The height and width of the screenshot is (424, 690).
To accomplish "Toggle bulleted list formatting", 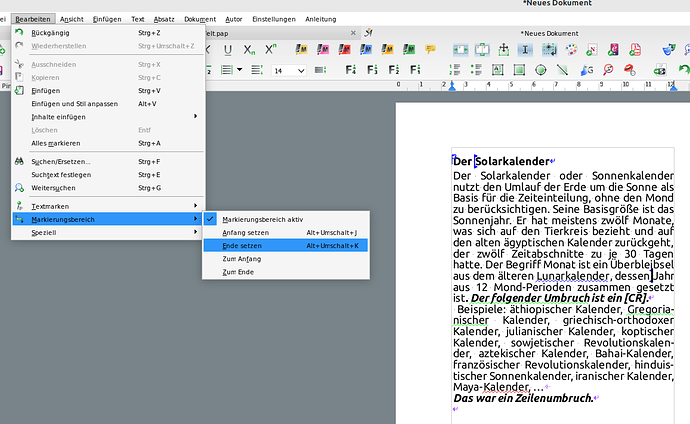I will click(476, 69).
